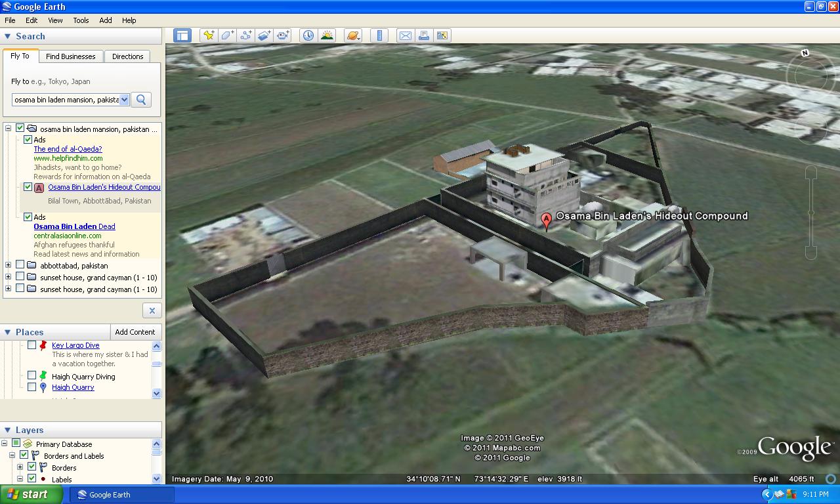Click the Record a Tour camera icon
Viewport: 840px width, 504px height.
click(x=283, y=35)
